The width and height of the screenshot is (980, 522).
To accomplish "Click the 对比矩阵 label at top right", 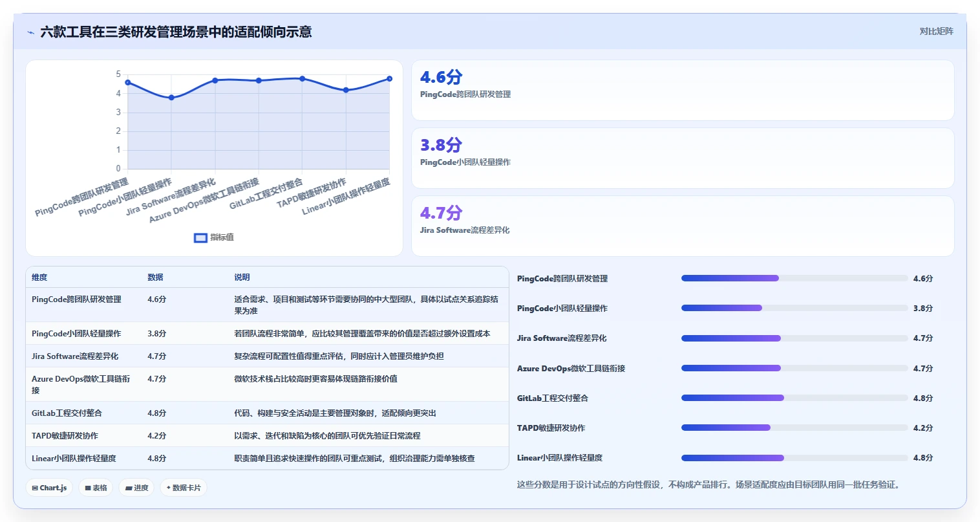I will (937, 31).
